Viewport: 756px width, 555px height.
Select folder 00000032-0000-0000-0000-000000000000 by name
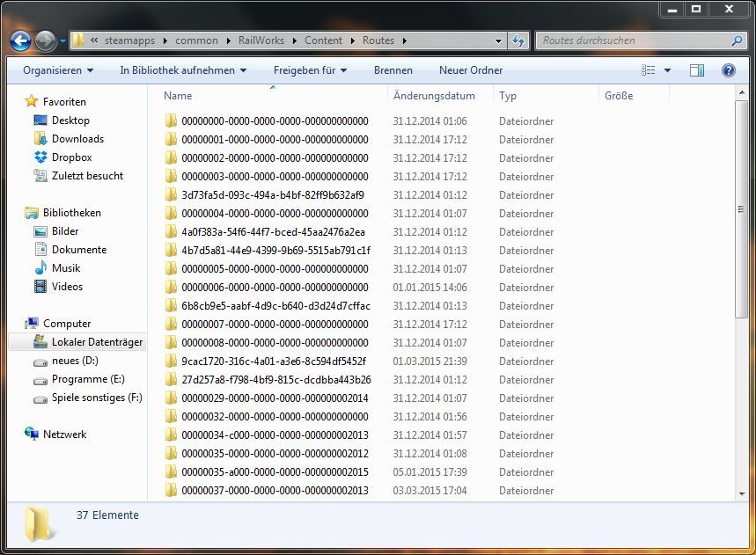point(275,417)
